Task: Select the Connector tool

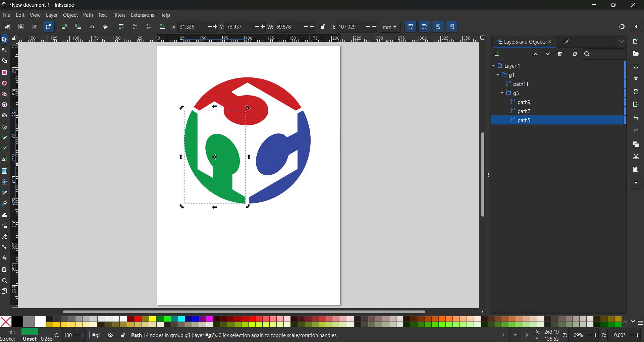Action: pyautogui.click(x=4, y=247)
